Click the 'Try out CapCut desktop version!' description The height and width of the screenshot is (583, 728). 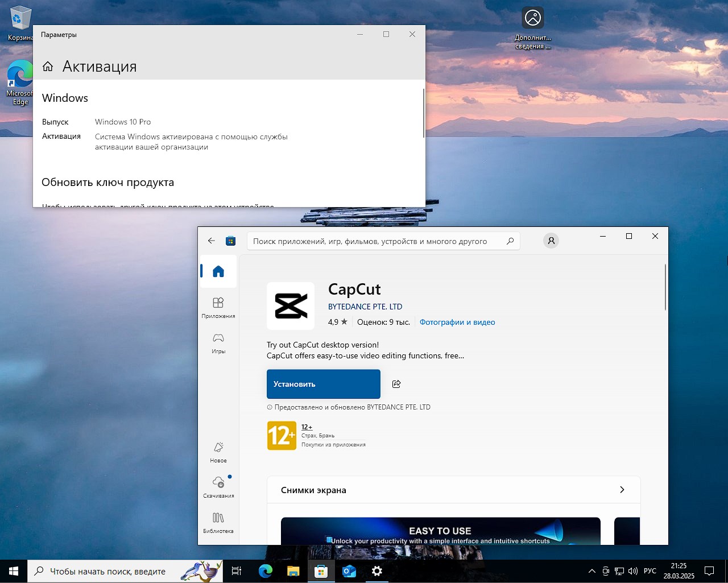point(322,345)
